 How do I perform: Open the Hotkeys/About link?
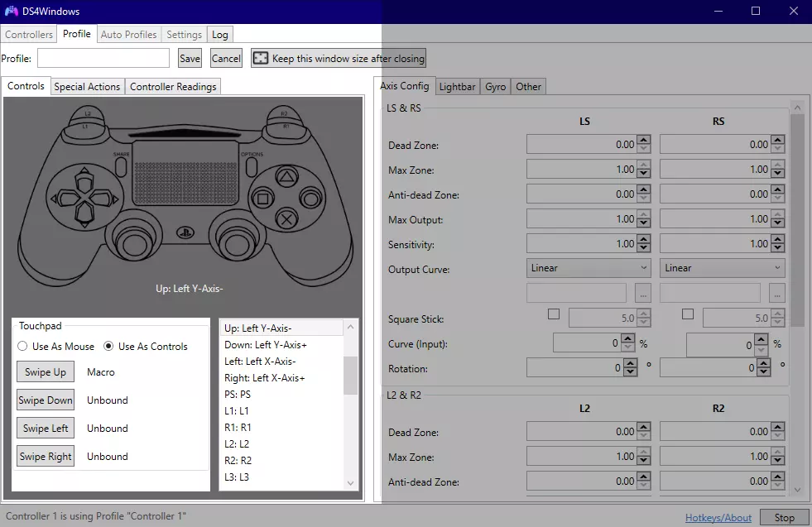(718, 518)
